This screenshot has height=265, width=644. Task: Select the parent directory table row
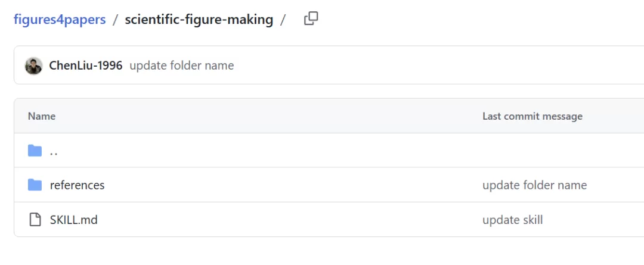click(x=329, y=150)
